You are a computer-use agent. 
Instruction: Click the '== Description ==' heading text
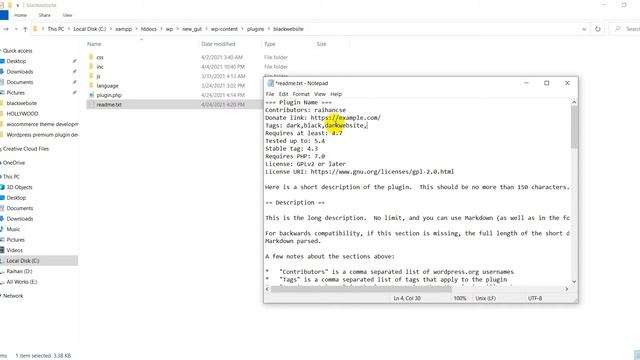[295, 202]
